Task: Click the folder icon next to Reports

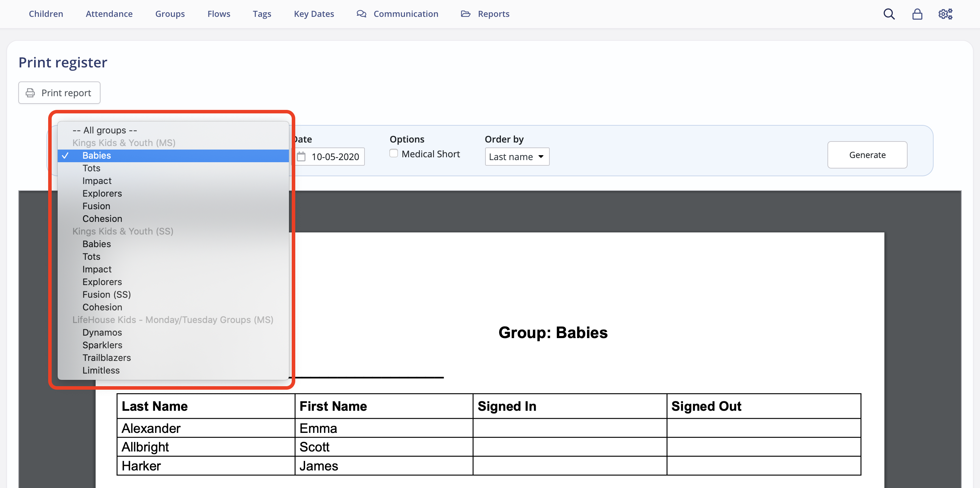Action: pyautogui.click(x=465, y=14)
